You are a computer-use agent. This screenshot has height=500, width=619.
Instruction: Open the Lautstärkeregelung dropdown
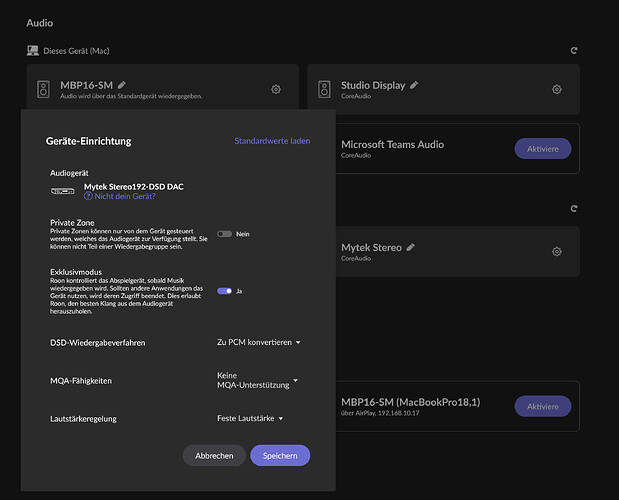click(x=250, y=419)
